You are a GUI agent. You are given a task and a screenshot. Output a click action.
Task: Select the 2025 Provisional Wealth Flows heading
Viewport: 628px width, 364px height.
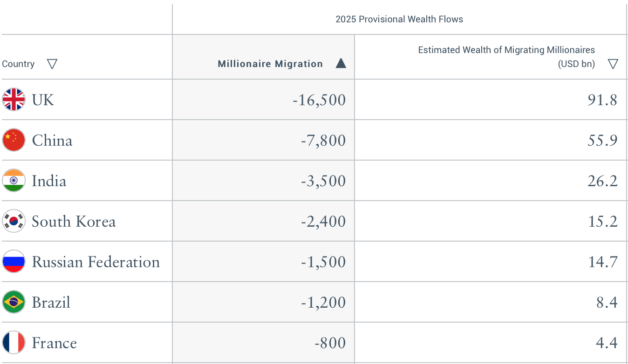(x=399, y=20)
